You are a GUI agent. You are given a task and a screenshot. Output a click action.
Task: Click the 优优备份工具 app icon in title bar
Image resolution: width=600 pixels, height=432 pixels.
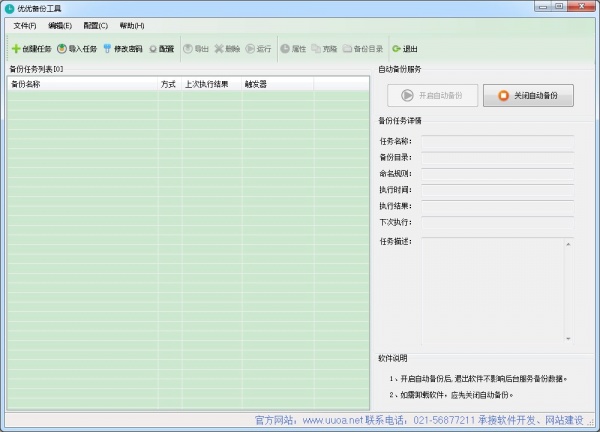(10, 8)
